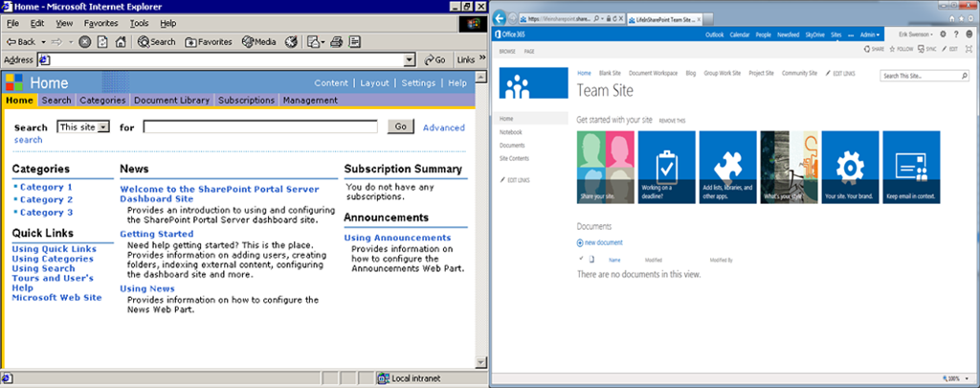The image size is (980, 388).
Task: Click the Office 365 logo
Action: click(509, 34)
